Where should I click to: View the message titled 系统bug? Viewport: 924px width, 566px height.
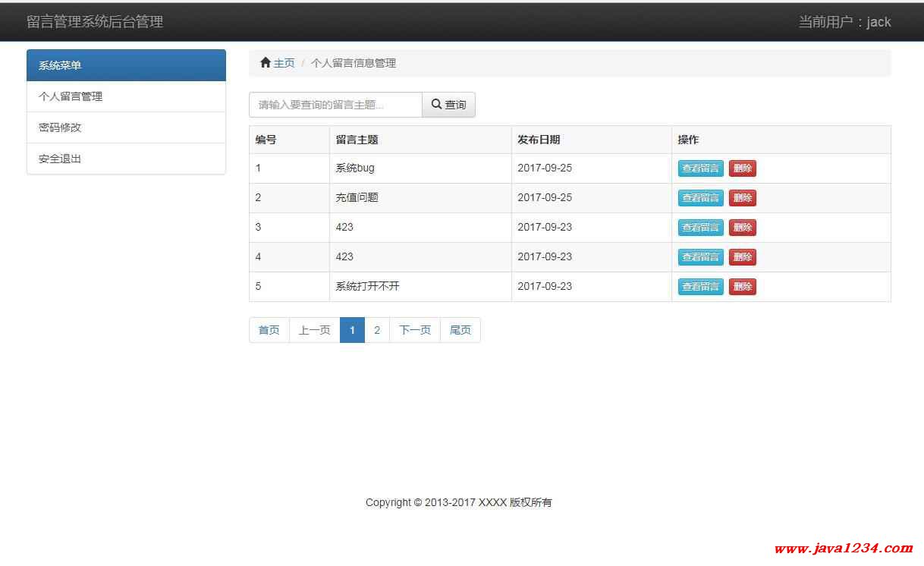(x=700, y=168)
